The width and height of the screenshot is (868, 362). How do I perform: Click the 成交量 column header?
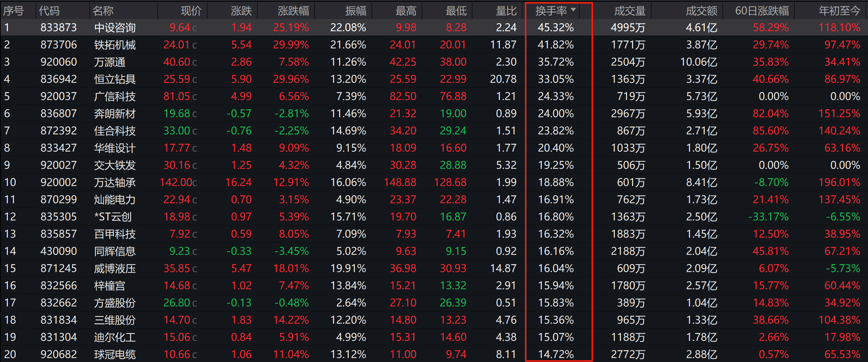(630, 11)
